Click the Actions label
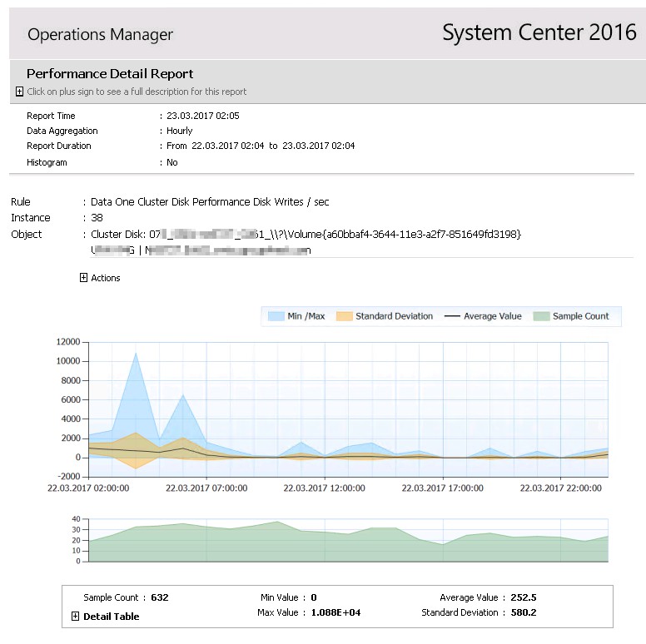This screenshot has width=646, height=644. 106,278
